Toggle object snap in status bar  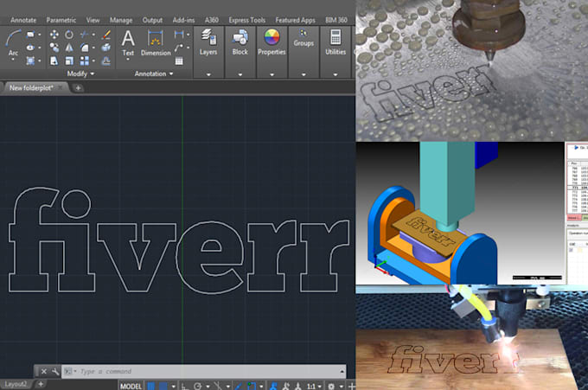[252, 386]
